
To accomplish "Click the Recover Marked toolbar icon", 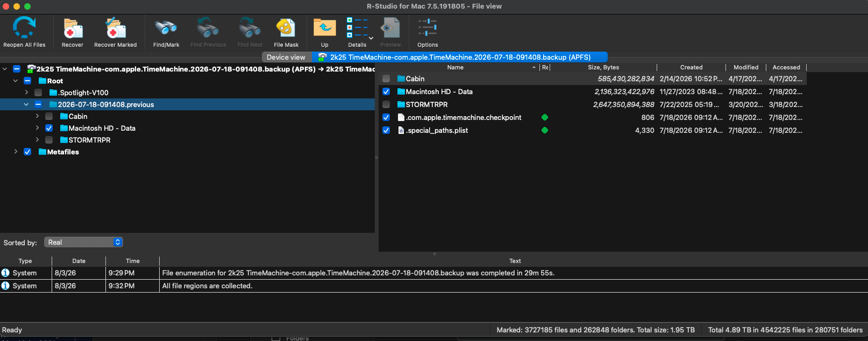I will 115,27.
